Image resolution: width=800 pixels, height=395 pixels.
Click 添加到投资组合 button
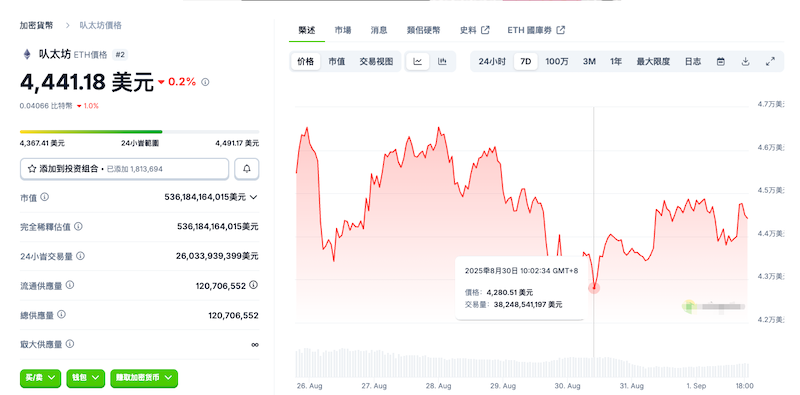(x=124, y=169)
